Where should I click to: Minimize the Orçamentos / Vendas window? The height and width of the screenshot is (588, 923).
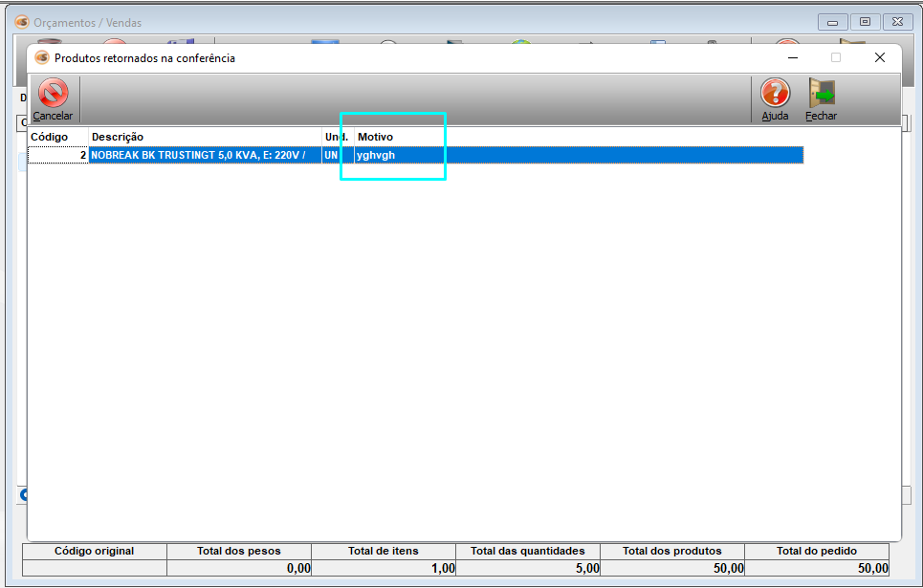(x=833, y=22)
